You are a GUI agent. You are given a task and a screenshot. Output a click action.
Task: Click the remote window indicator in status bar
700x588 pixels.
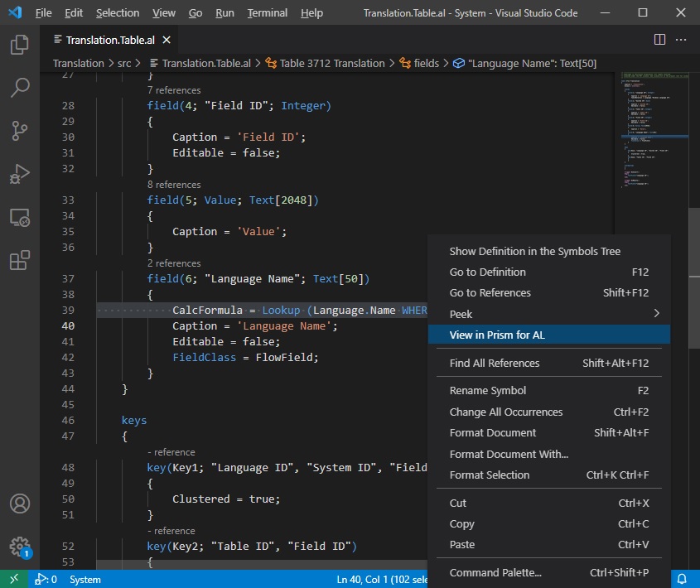(14, 579)
